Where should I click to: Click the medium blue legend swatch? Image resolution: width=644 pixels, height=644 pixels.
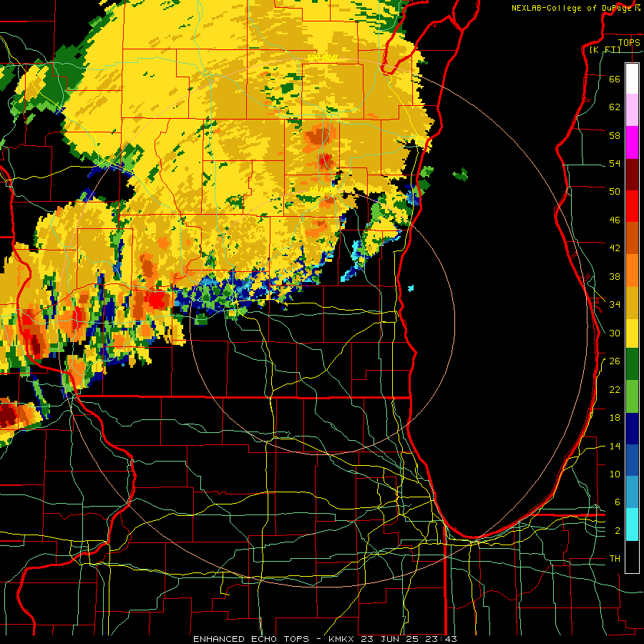632,460
